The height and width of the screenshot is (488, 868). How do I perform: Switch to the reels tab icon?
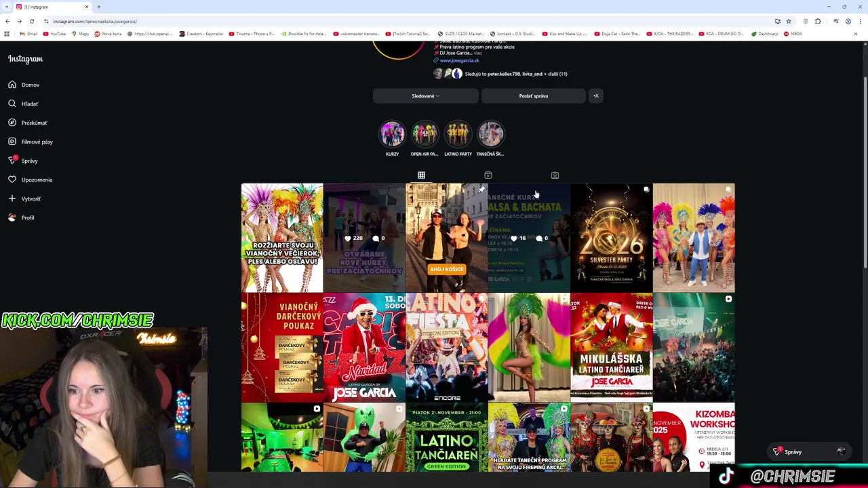coord(488,176)
